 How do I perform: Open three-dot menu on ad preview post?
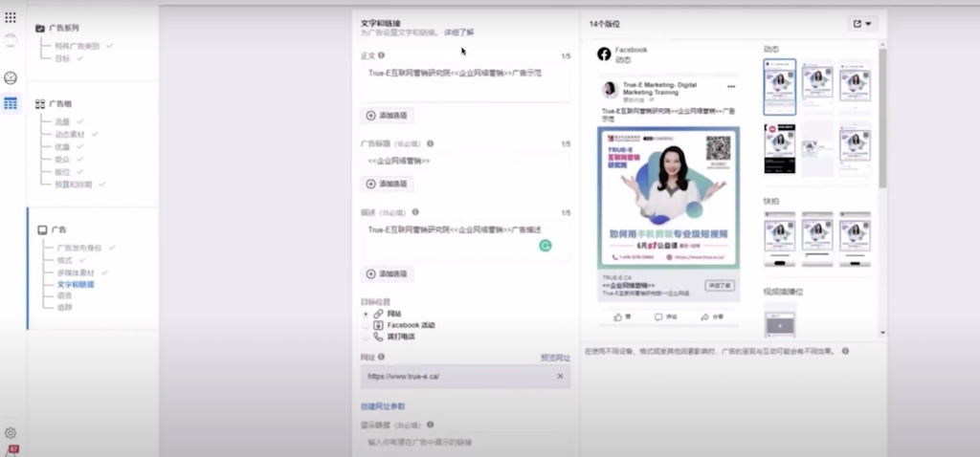731,86
